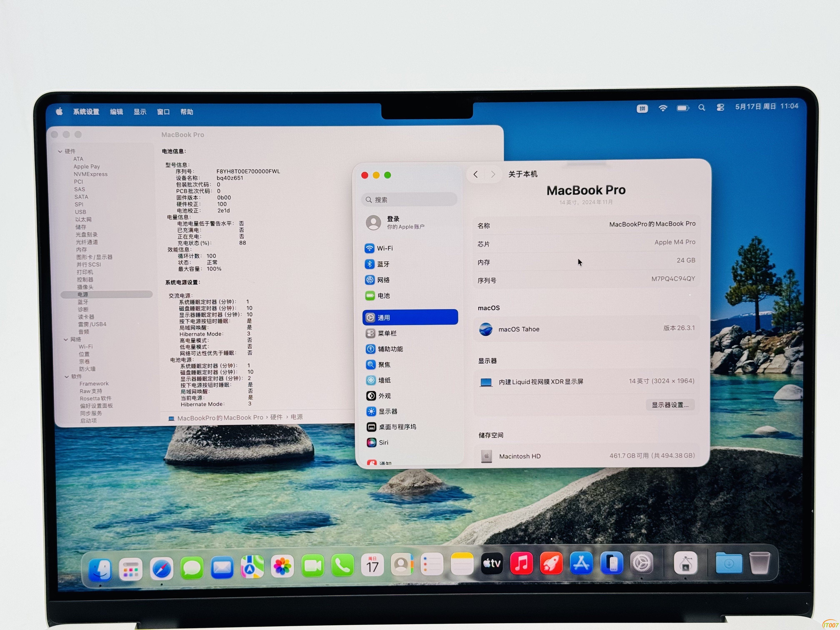Click the 搜索 search field
Screen dimensions: 840x630
[x=409, y=200]
